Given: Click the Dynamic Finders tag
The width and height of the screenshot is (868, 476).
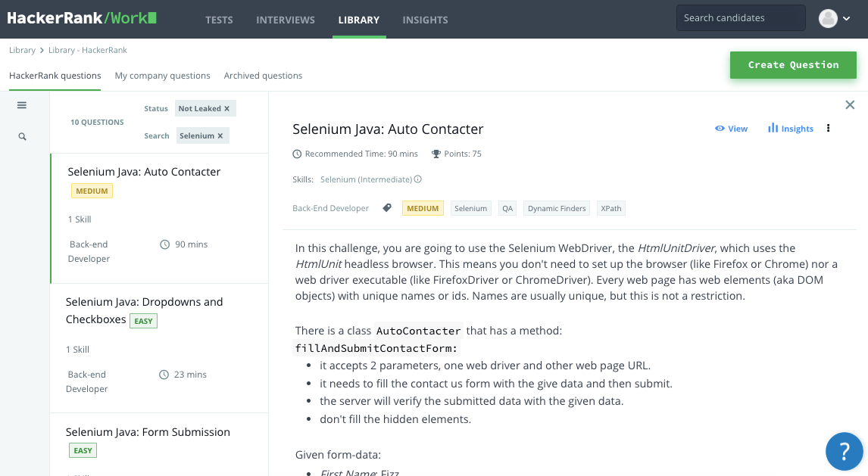Looking at the screenshot, I should coord(557,208).
